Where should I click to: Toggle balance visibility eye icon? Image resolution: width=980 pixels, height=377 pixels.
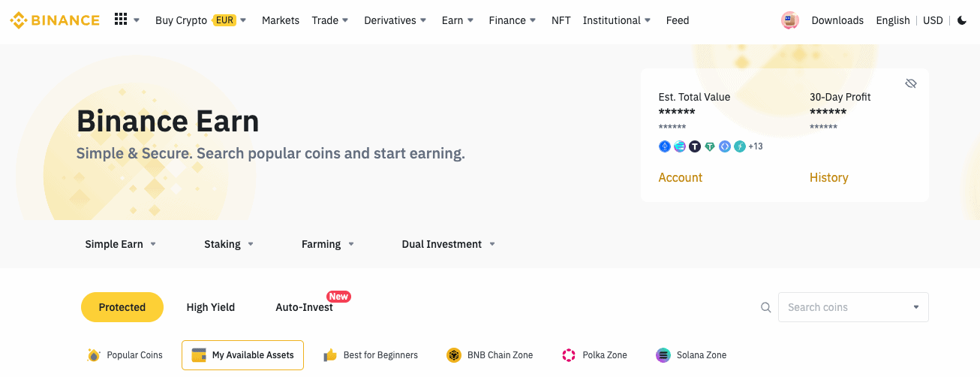pos(911,83)
